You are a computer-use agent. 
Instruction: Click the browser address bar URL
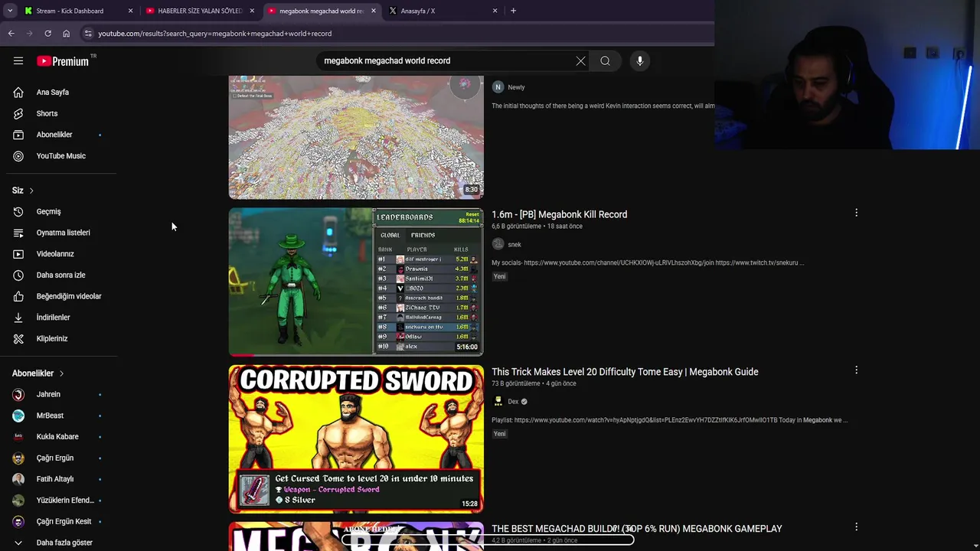[215, 34]
